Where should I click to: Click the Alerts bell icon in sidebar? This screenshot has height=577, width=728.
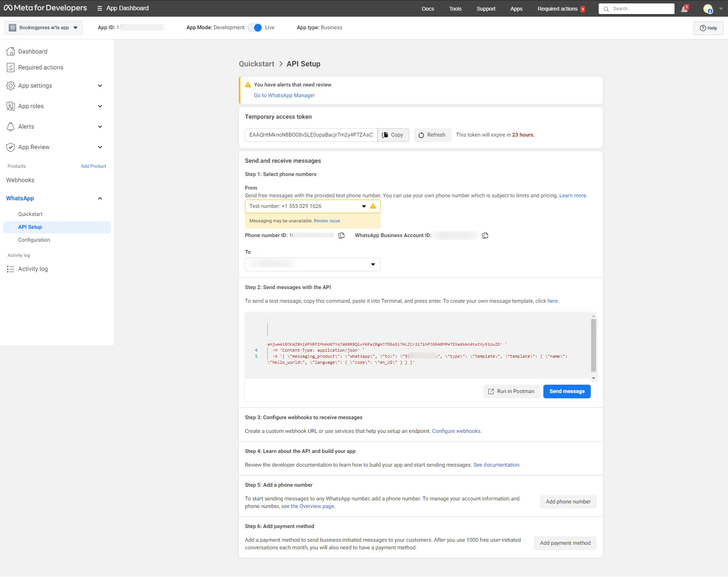tap(11, 127)
